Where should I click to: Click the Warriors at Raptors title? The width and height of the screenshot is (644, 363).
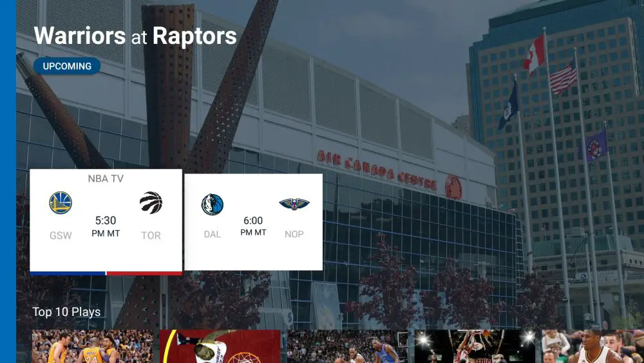click(x=135, y=35)
